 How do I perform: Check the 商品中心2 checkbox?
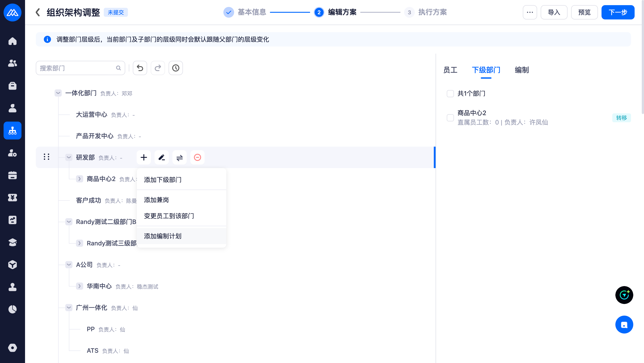(450, 118)
